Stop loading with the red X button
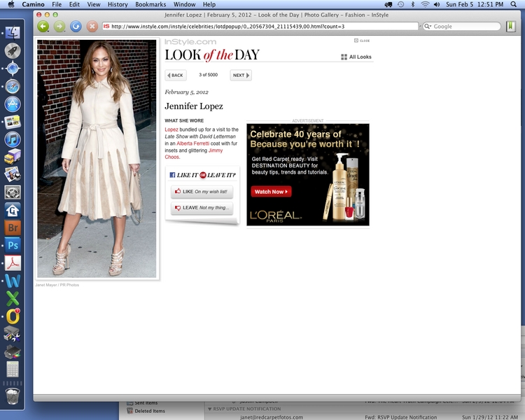The width and height of the screenshot is (525, 420). coord(92,26)
